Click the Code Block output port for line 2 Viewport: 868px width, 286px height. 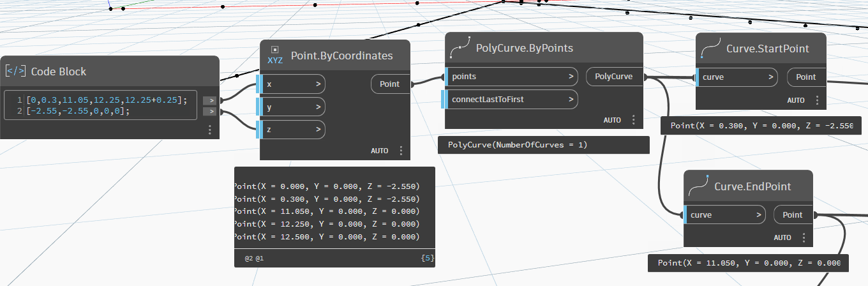point(209,112)
